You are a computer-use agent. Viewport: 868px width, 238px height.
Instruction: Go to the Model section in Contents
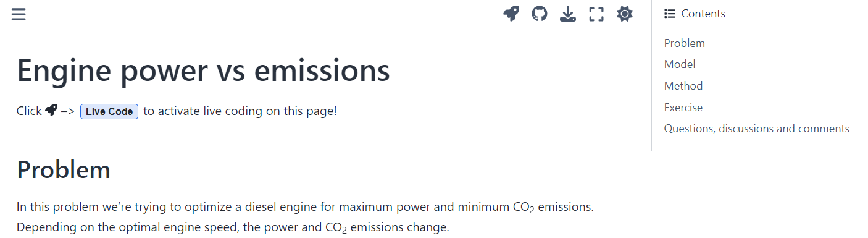[x=680, y=64]
